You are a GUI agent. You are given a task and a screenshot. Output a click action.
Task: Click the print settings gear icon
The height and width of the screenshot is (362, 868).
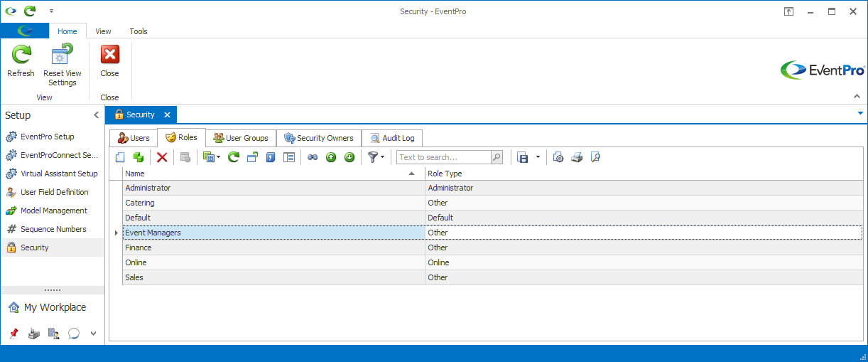[558, 157]
